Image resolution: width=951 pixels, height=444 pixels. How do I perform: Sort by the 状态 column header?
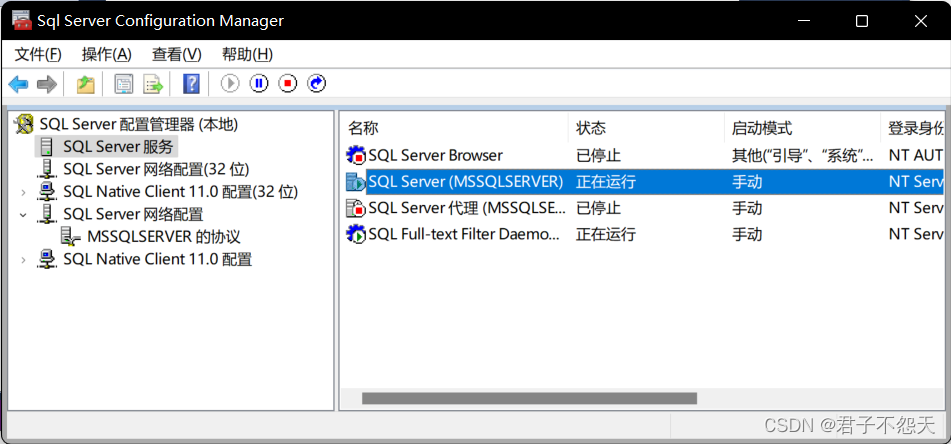[591, 128]
